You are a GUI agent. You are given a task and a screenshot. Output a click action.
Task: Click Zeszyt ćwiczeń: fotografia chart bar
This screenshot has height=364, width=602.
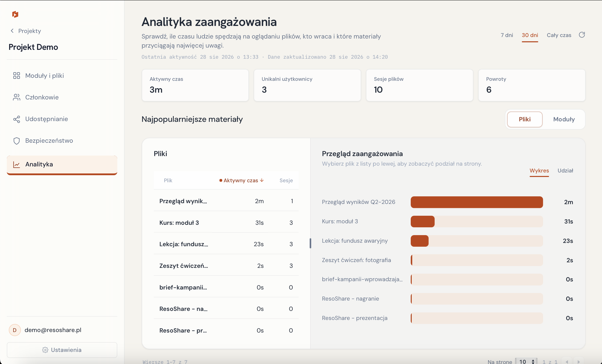[477, 260]
